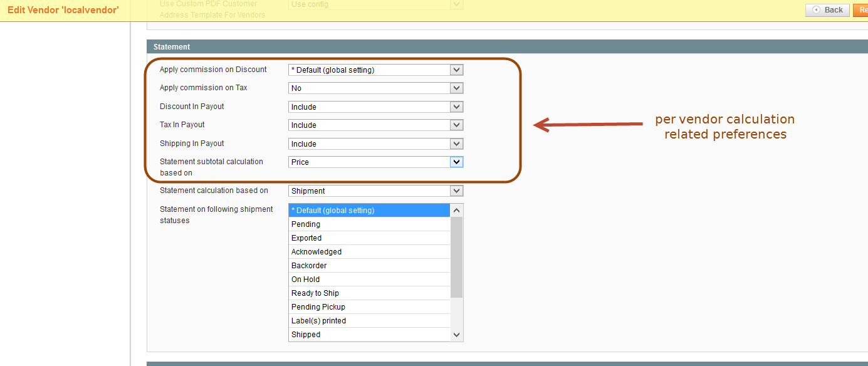Click the Back button

827,10
